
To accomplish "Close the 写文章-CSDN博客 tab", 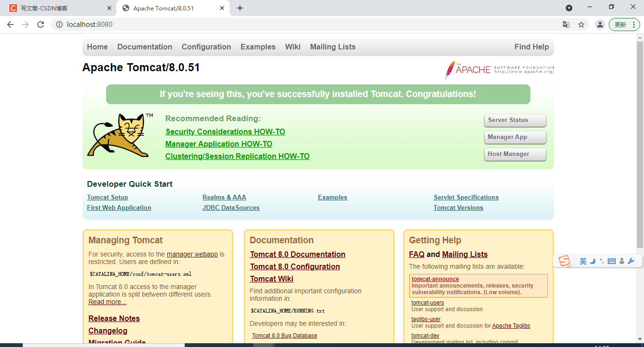I will click(x=109, y=8).
